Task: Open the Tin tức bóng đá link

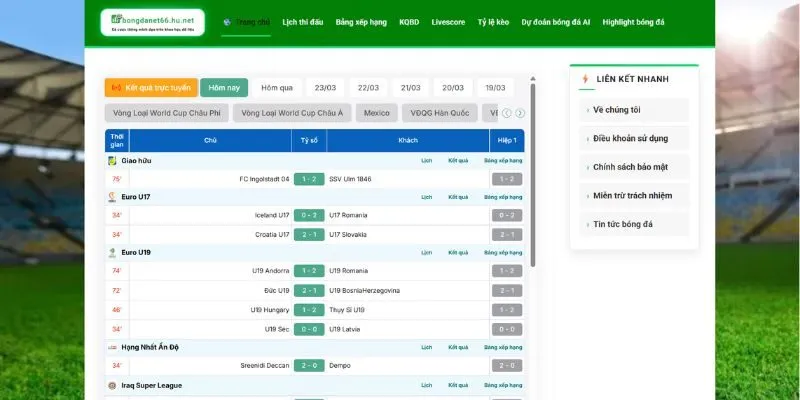Action: (634, 224)
